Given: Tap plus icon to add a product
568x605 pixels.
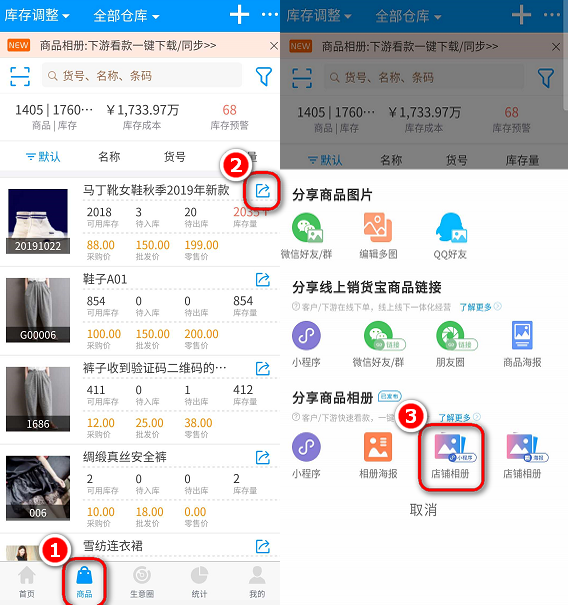Looking at the screenshot, I should pyautogui.click(x=239, y=14).
